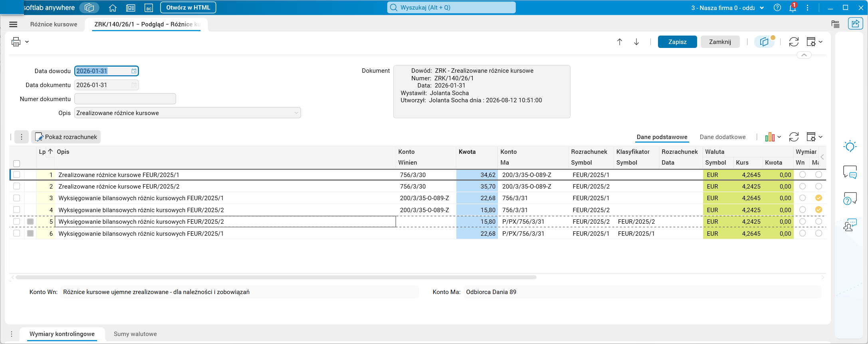Viewport: 868px width, 344px height.
Task: Click the printer icon
Action: point(16,42)
